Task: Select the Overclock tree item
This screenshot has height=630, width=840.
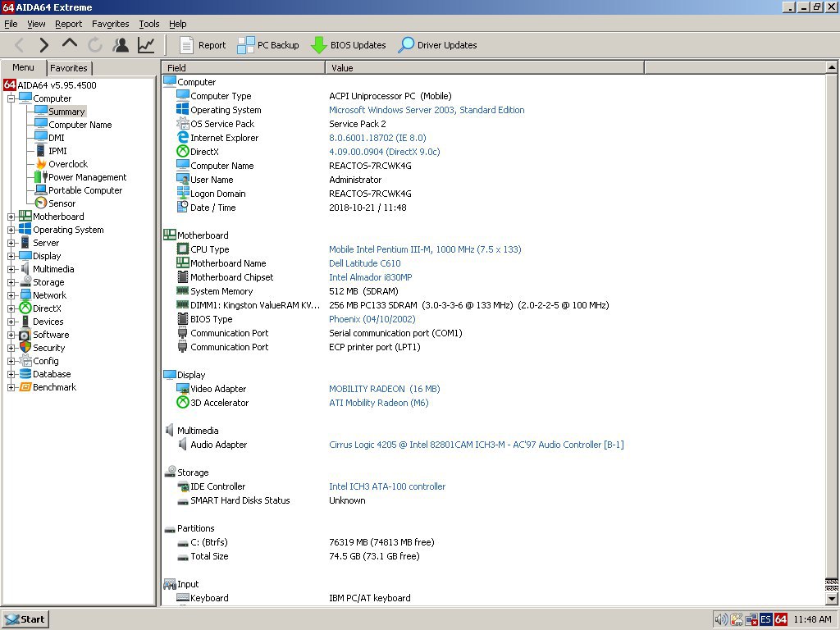Action: pos(67,164)
